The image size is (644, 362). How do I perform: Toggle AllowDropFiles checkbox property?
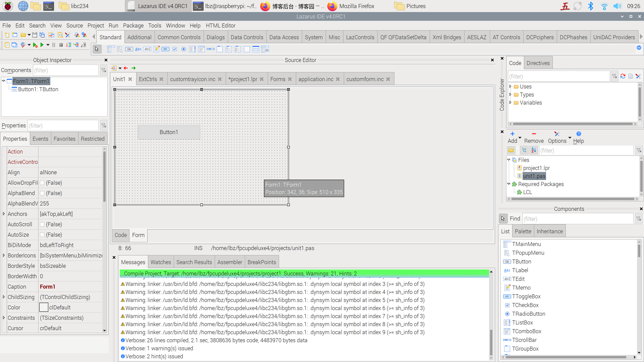coord(42,183)
